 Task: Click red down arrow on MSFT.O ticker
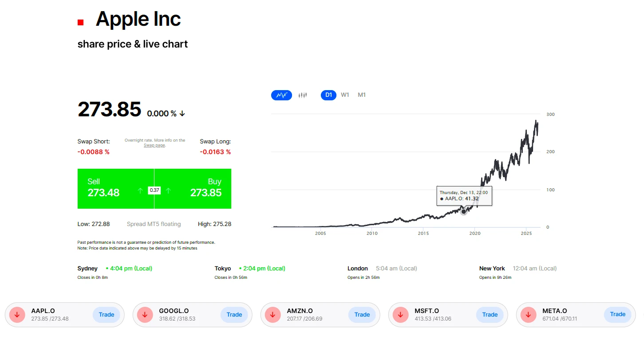400,315
